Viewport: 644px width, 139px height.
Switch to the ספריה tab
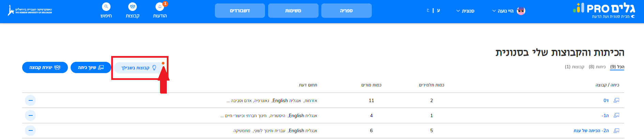tap(346, 11)
